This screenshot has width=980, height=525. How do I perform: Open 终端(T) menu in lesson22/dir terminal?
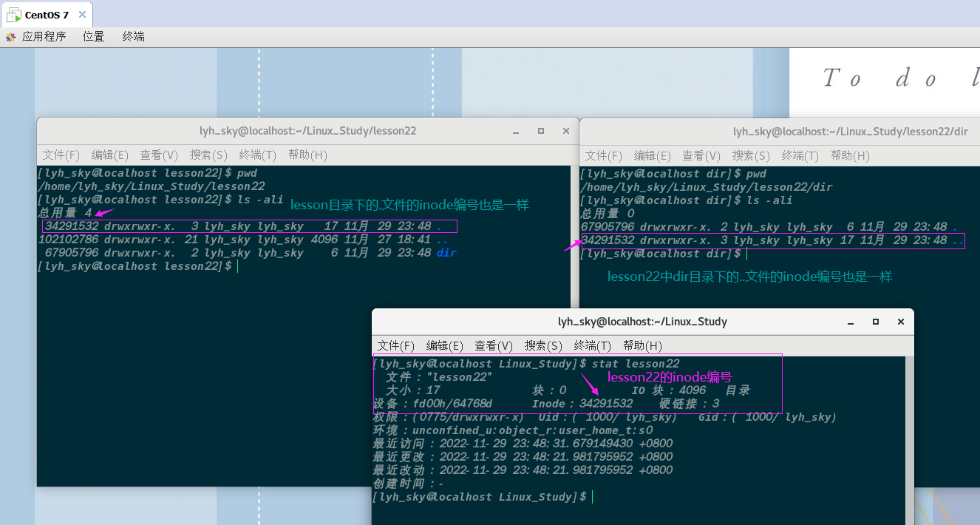tap(800, 156)
